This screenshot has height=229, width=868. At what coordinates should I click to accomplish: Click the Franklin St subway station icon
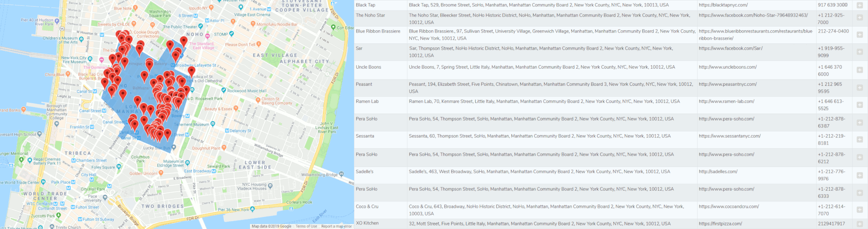(x=92, y=127)
